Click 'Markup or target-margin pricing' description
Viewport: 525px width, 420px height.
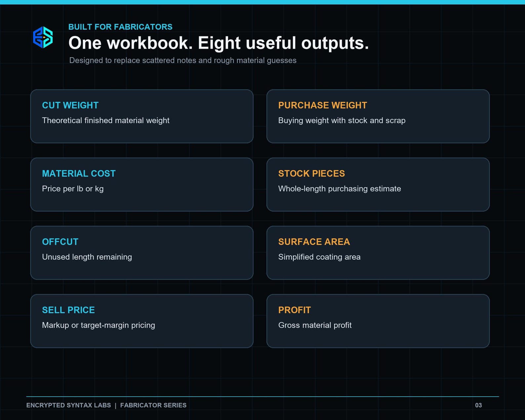click(99, 325)
